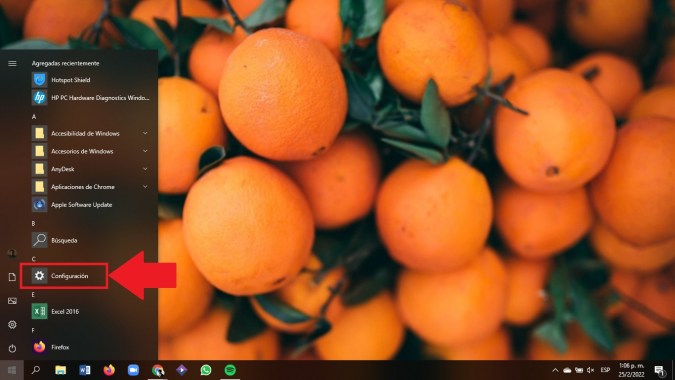Expand Accesorios de Windows chevron
This screenshot has height=380, width=675.
145,151
